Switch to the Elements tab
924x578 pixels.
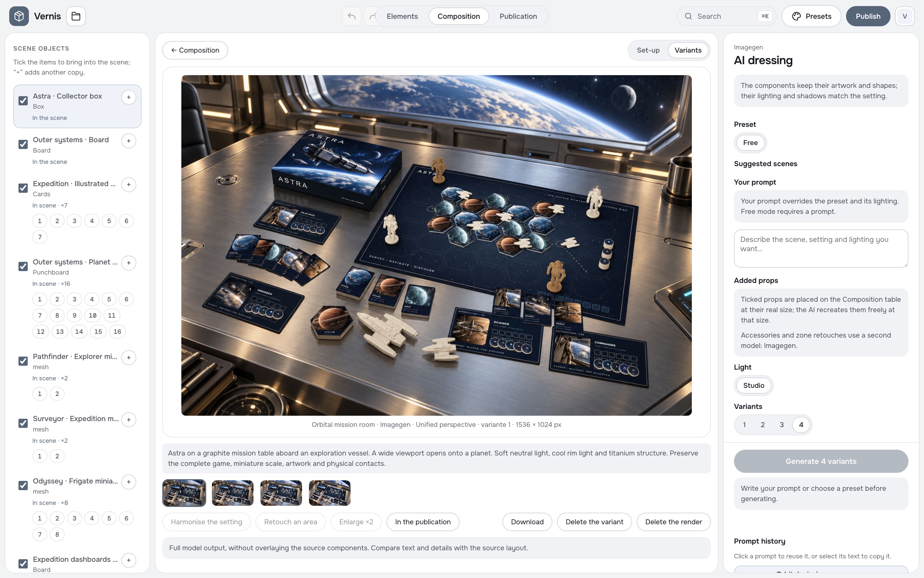click(402, 16)
